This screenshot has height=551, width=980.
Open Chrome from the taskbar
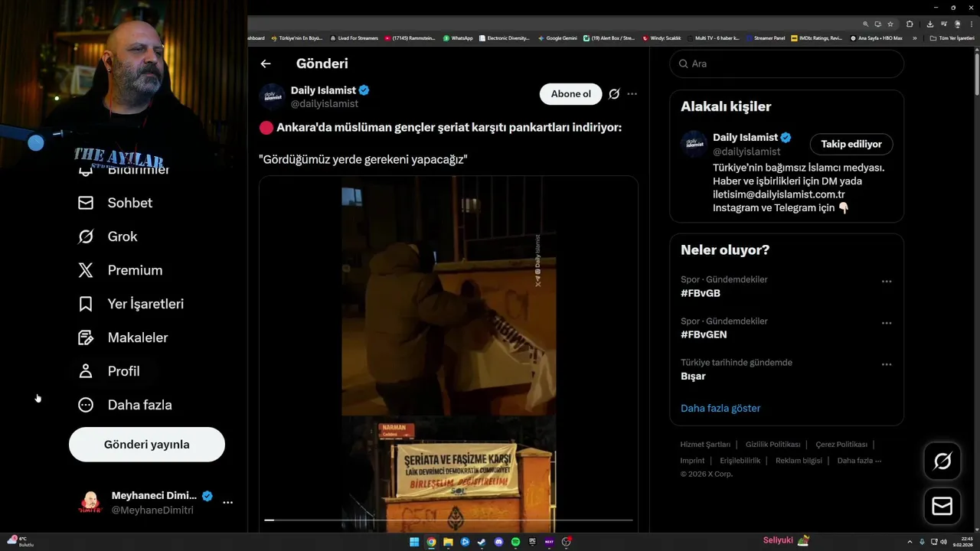click(431, 542)
